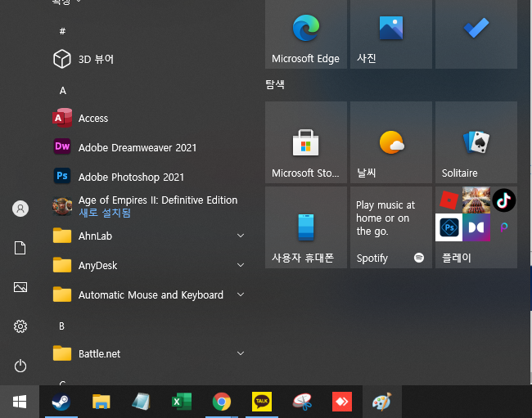Open the 사용자 휴대폰 tile
The height and width of the screenshot is (418, 532).
pos(306,227)
